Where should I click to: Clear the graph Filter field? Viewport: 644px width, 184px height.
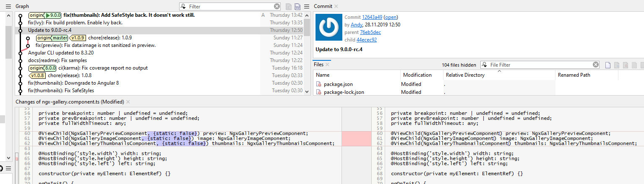click(277, 6)
